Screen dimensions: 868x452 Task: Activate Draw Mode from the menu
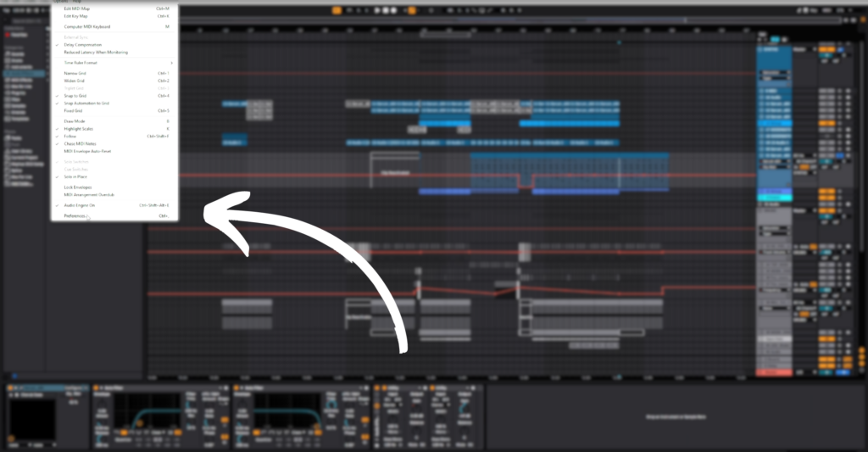(x=75, y=121)
